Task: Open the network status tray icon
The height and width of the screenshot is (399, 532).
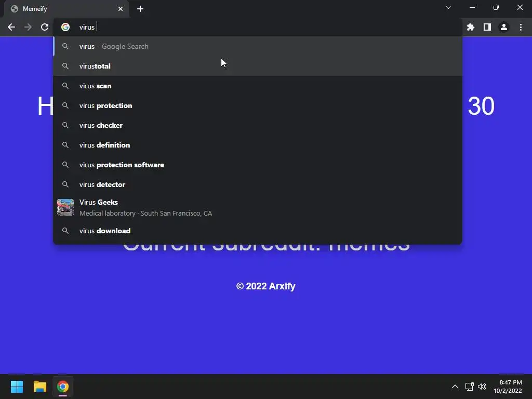Action: [x=469, y=387]
